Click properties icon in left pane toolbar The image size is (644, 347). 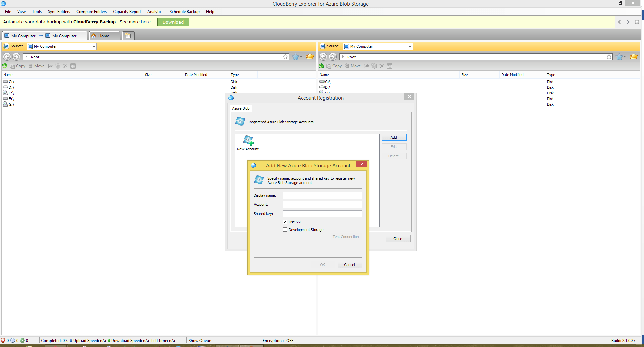73,66
